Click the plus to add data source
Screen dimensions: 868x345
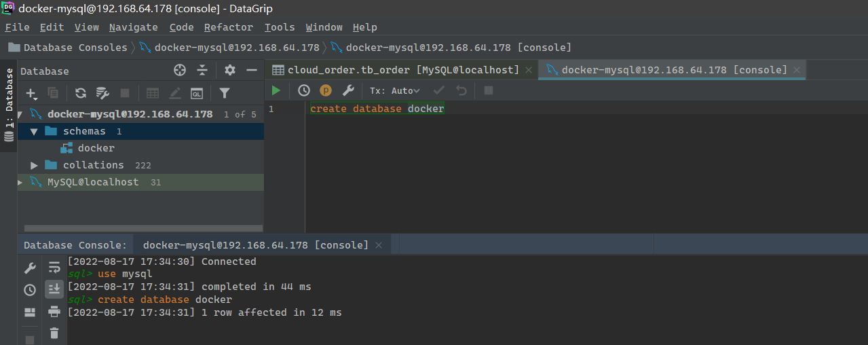click(x=31, y=93)
